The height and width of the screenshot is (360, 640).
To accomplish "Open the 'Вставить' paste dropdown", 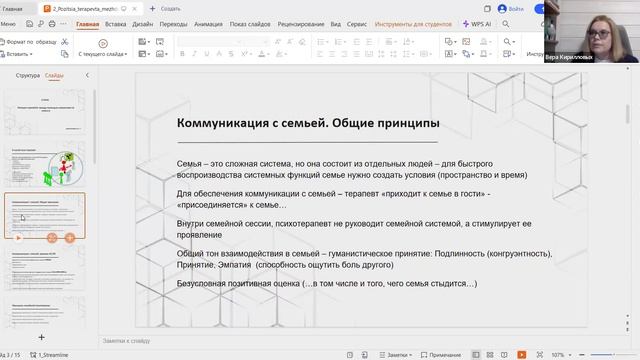I will (17, 54).
